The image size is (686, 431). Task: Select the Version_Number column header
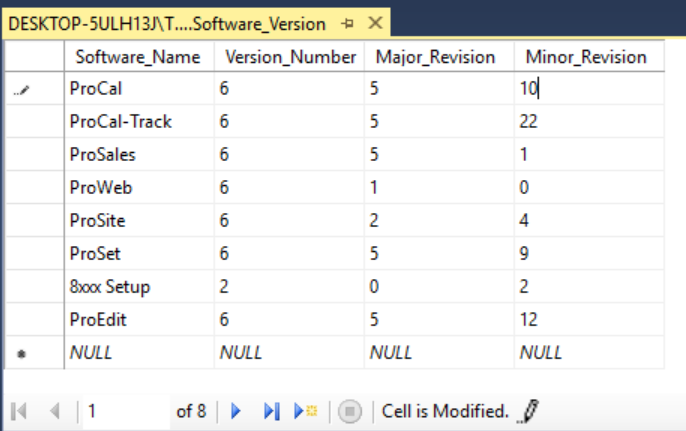tap(289, 57)
